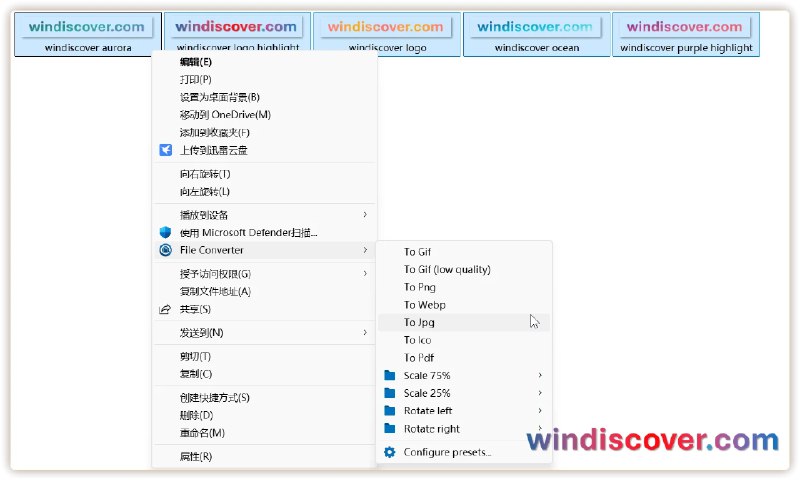800x483 pixels.
Task: Choose 添加到收藏夹(F)
Action: (264, 133)
